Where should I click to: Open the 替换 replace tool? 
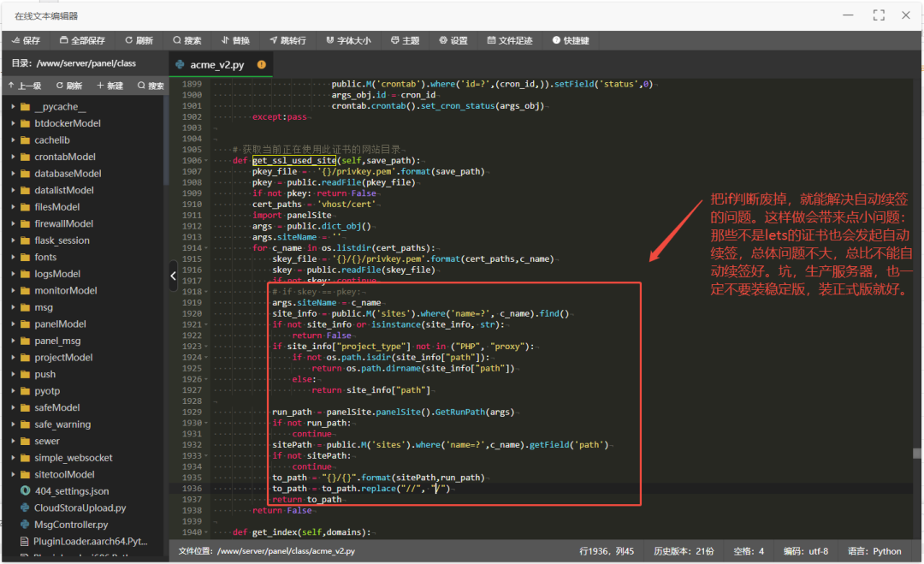[x=235, y=41]
